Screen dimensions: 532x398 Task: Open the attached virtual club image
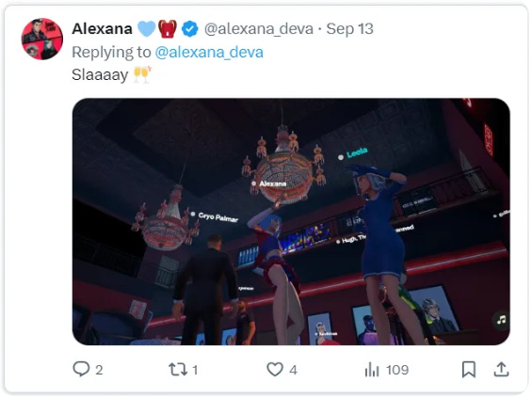pyautogui.click(x=291, y=222)
